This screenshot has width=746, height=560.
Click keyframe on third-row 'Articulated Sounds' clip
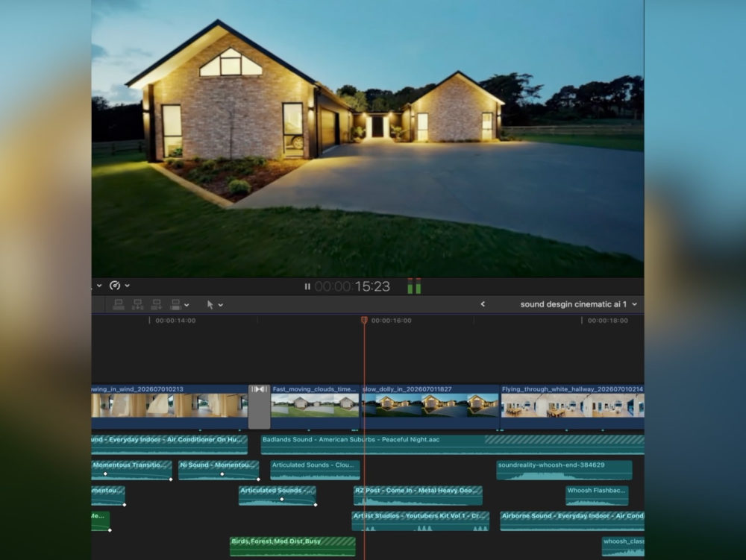click(282, 499)
